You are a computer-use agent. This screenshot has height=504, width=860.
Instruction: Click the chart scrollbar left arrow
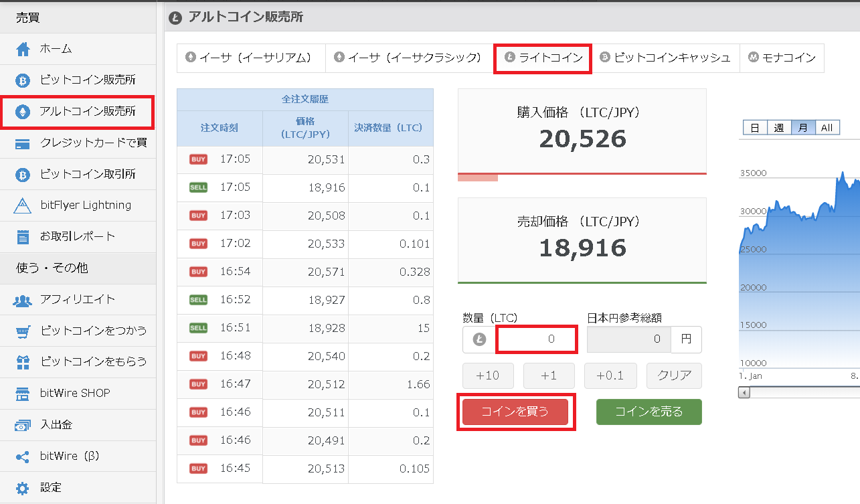pos(744,393)
